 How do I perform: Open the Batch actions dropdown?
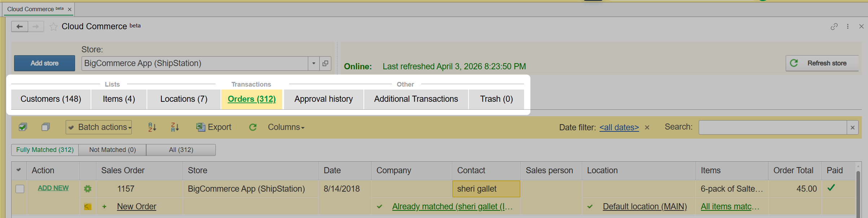tap(99, 127)
